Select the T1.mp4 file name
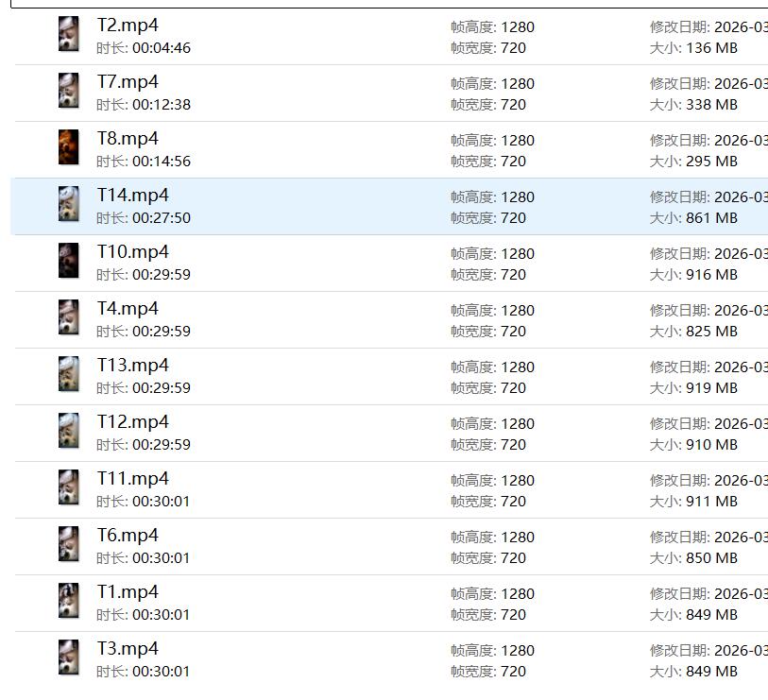The image size is (768, 700). pos(128,591)
